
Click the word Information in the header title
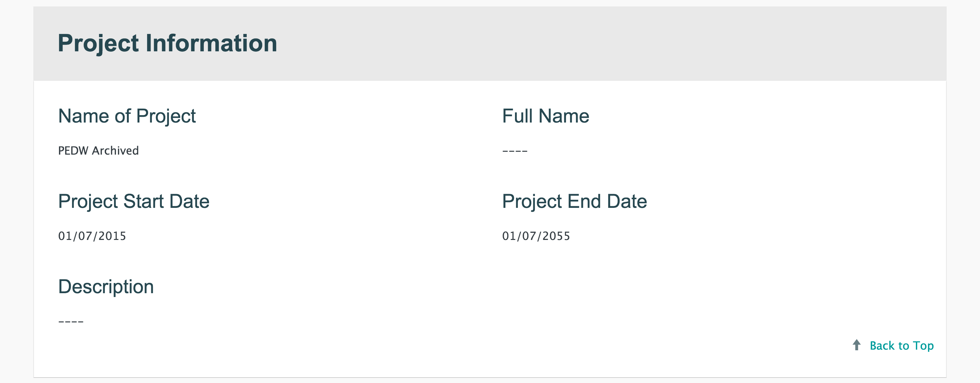pos(211,43)
